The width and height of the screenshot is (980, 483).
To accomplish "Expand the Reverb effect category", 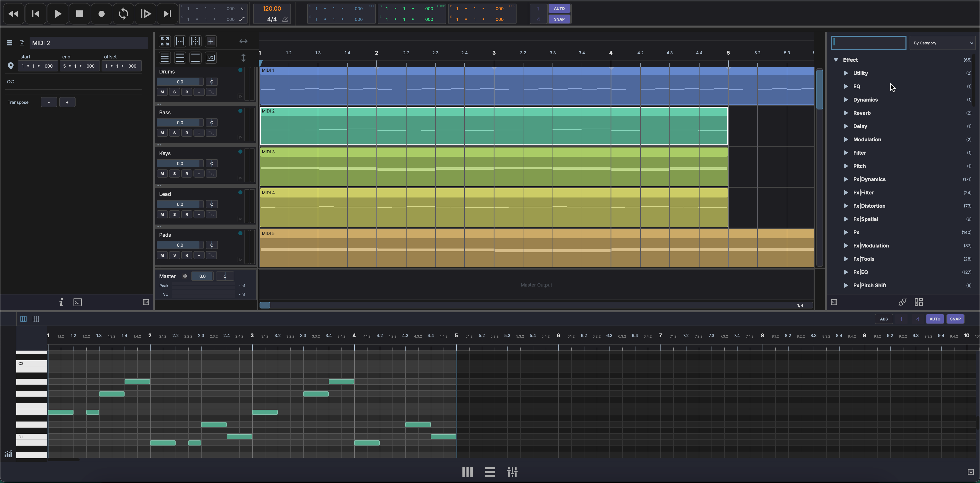I will (846, 113).
